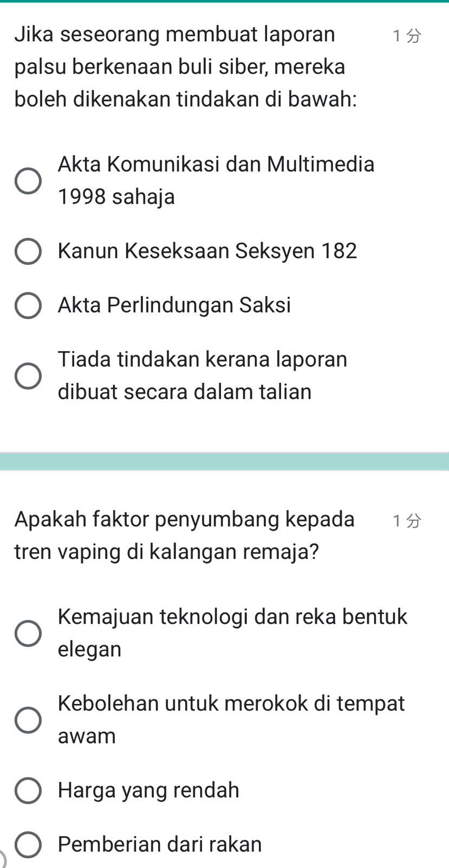Click the points label on the buli siber question
The width and height of the screenshot is (449, 868).
click(407, 36)
